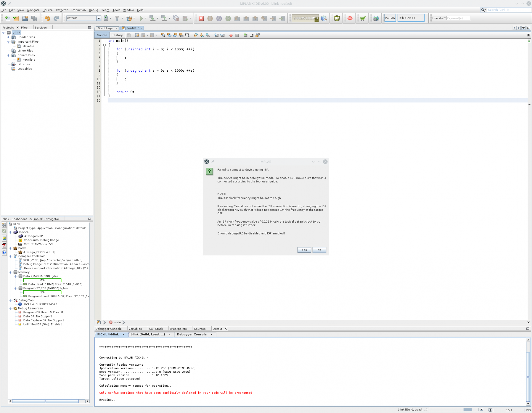Click the Read Device Memory icon
Screen dimensions: 532x413
[164, 18]
